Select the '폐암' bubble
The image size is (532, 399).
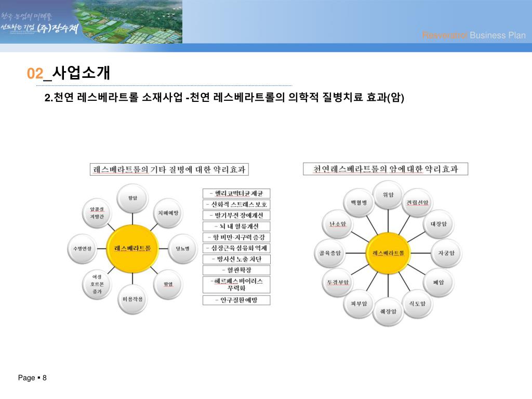pos(438,282)
